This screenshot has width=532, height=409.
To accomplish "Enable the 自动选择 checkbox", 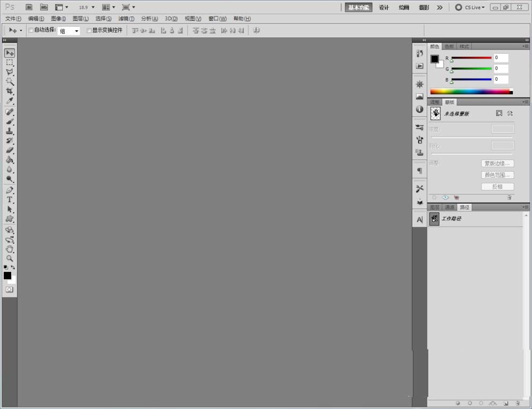I will point(30,30).
